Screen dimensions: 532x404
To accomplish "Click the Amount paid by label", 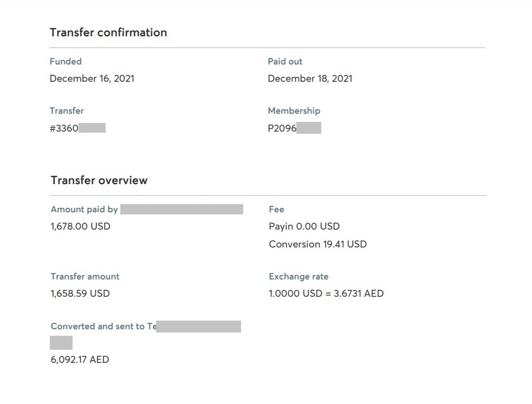I will tap(84, 209).
